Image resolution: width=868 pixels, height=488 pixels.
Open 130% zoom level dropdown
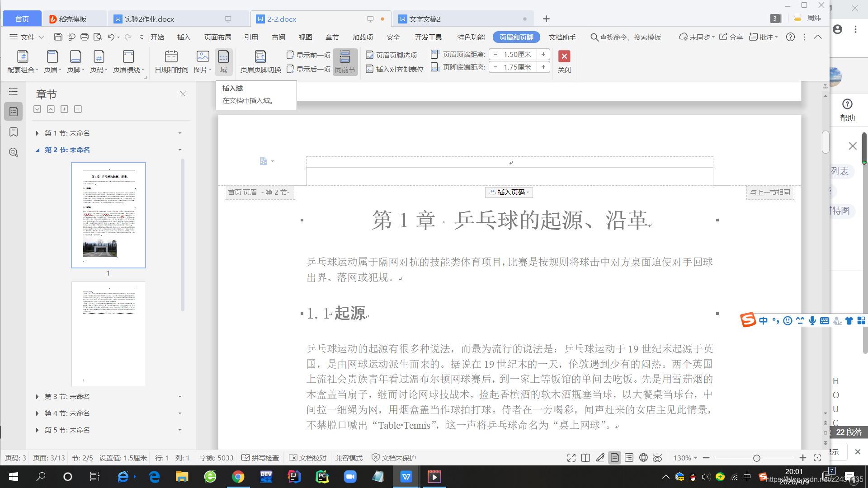684,458
